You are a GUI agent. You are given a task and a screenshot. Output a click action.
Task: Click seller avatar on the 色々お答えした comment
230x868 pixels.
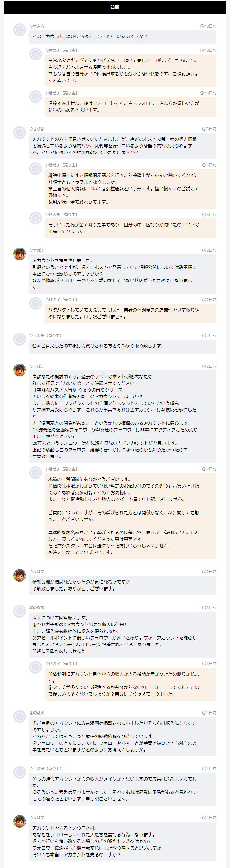[20, 339]
